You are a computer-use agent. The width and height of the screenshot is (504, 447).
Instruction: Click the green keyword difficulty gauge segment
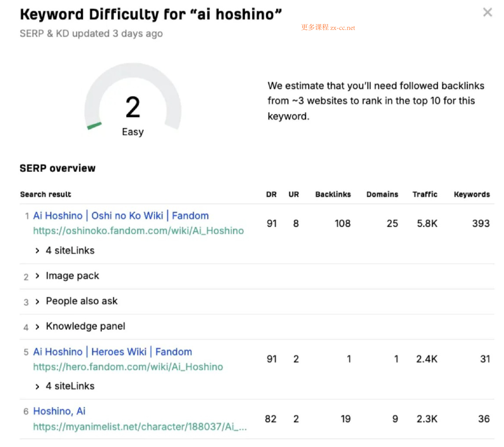pyautogui.click(x=94, y=126)
